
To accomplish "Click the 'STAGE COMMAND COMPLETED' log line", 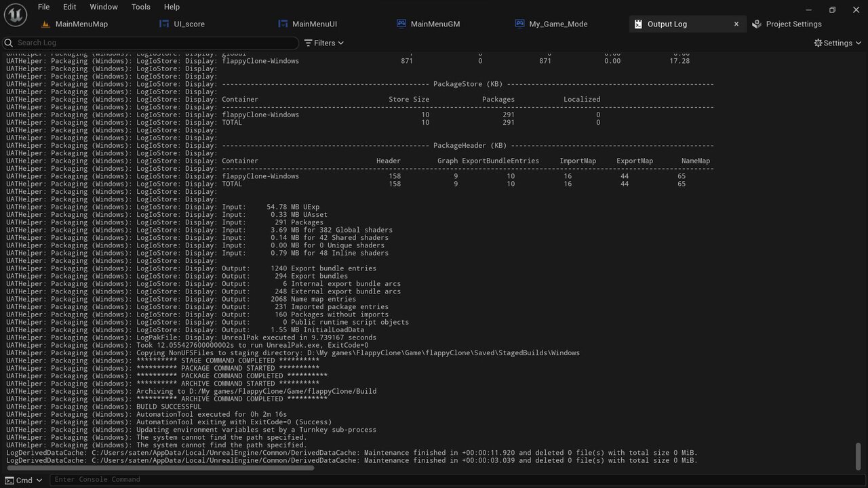I will pyautogui.click(x=163, y=361).
